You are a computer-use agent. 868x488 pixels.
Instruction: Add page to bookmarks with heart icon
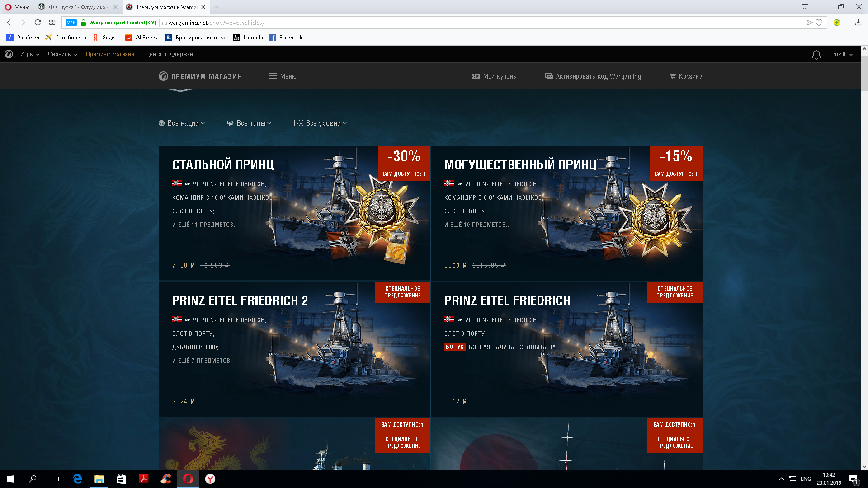click(819, 23)
